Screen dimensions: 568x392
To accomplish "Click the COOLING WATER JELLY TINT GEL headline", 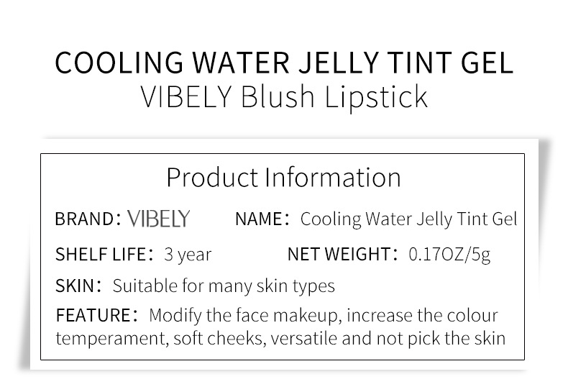I will [284, 63].
